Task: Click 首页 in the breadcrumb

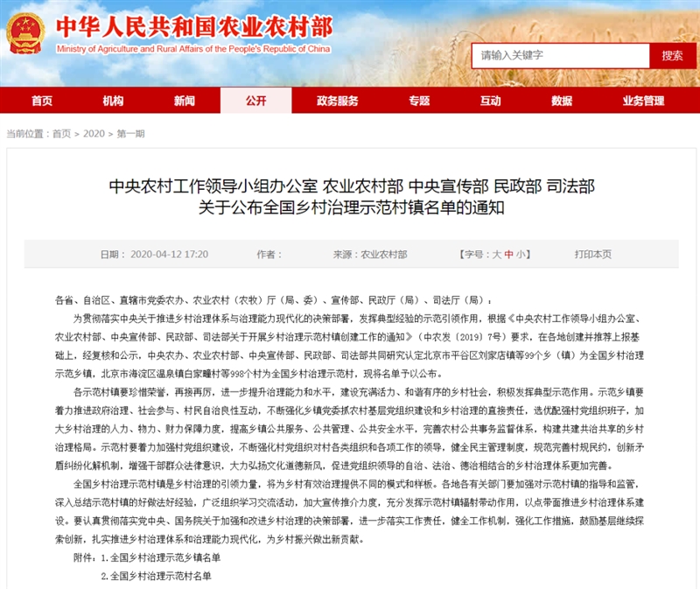Action: click(x=61, y=134)
